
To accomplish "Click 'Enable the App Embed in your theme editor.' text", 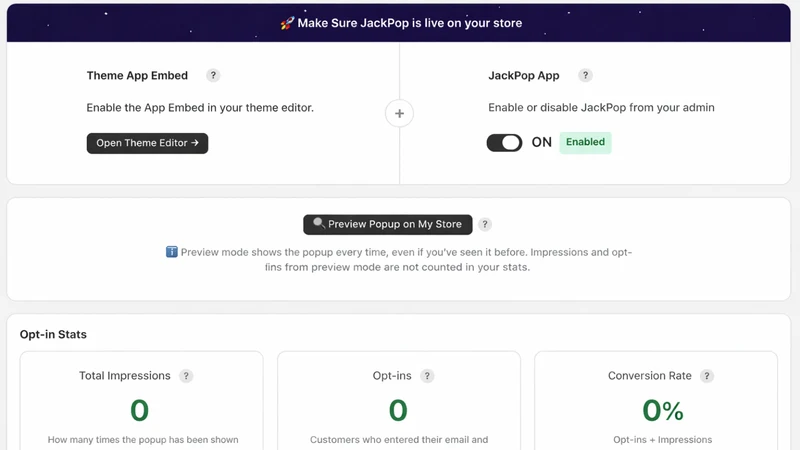I will [x=200, y=108].
